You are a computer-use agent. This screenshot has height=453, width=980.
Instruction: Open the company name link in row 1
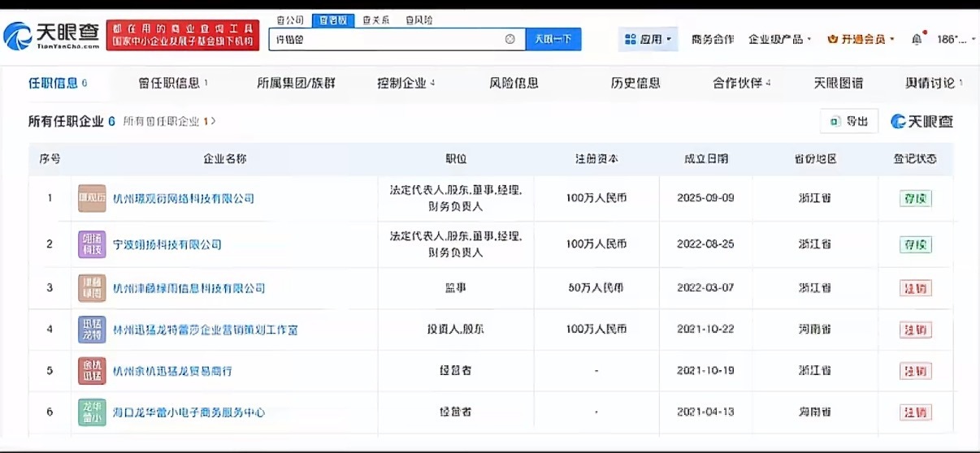coord(184,198)
